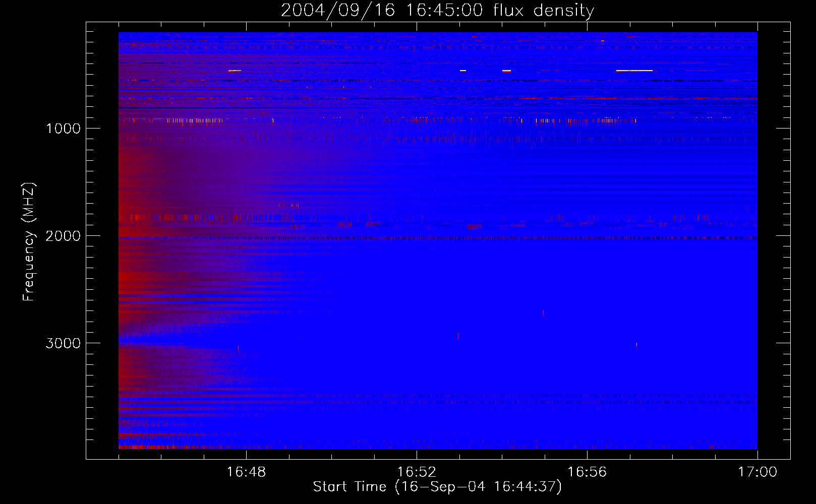Click the 2000 frequency tick label
This screenshot has width=816, height=504.
[x=63, y=236]
